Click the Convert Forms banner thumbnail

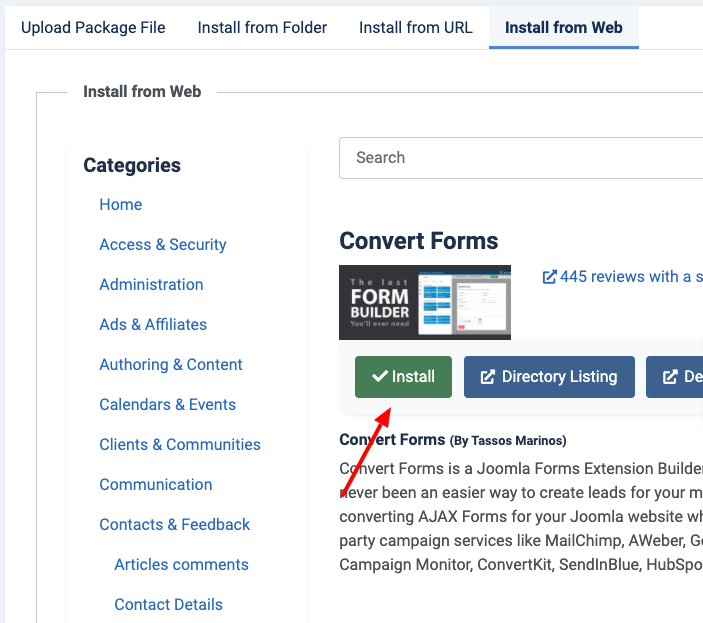point(425,303)
